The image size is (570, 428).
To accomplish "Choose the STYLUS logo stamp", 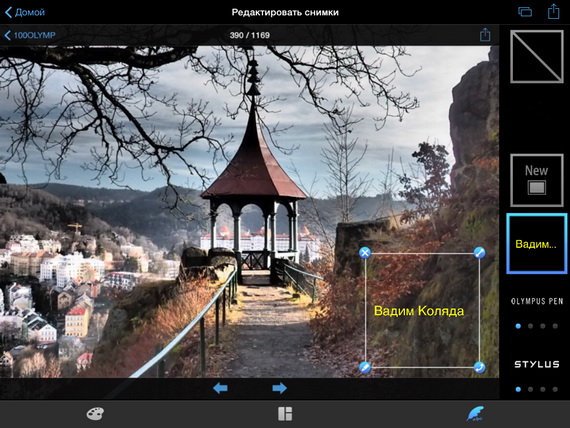I will (x=537, y=364).
